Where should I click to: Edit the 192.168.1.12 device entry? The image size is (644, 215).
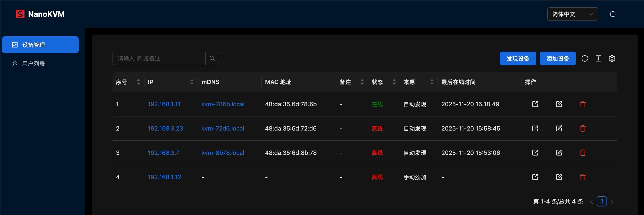(559, 177)
